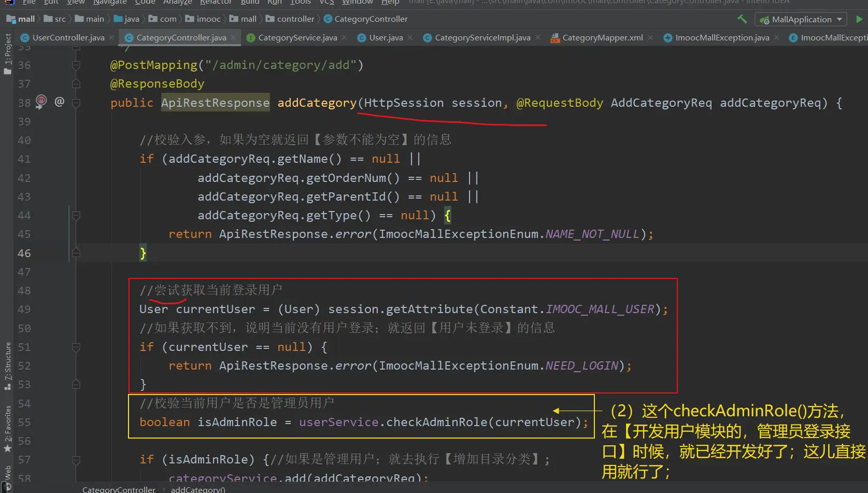The height and width of the screenshot is (493, 868).
Task: Click the controller folder in the breadcrumb
Action: (x=295, y=19)
